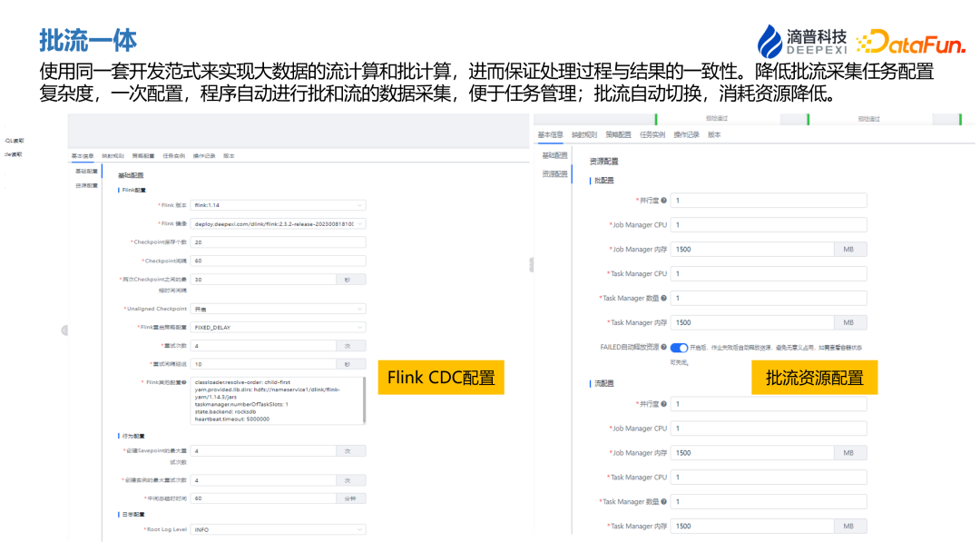This screenshot has height=552, width=980.
Task: Click the stream Job Manager CPU field
Action: pos(769,429)
